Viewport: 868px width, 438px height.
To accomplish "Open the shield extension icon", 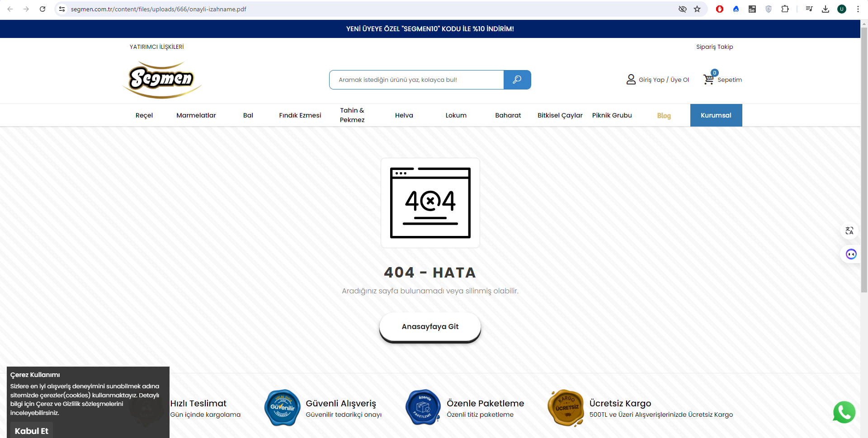I will (x=769, y=9).
